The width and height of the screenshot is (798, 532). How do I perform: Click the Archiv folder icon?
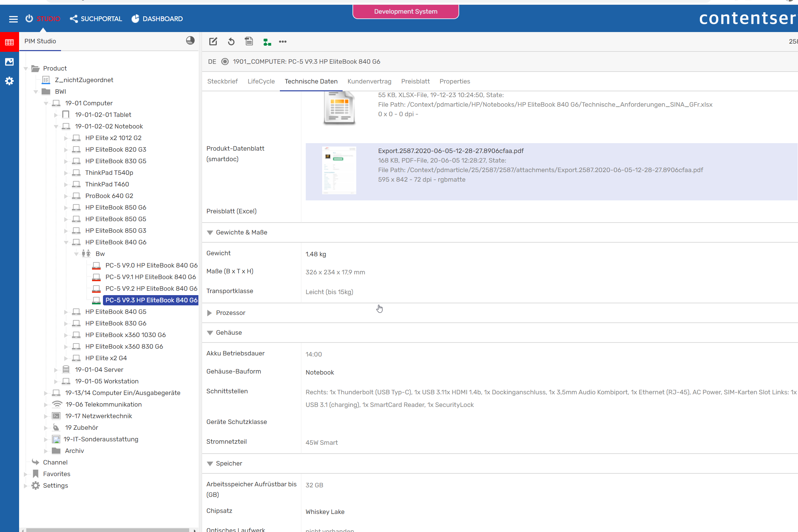tap(56, 451)
